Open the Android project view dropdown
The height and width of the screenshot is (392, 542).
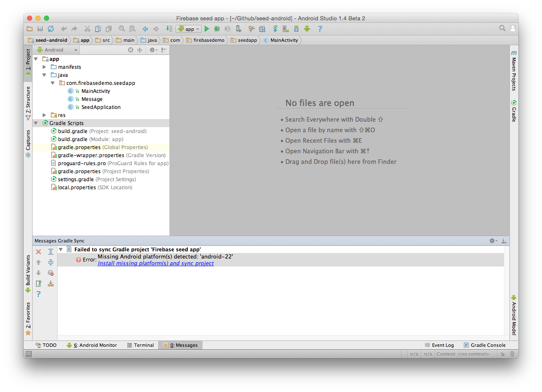(x=57, y=50)
